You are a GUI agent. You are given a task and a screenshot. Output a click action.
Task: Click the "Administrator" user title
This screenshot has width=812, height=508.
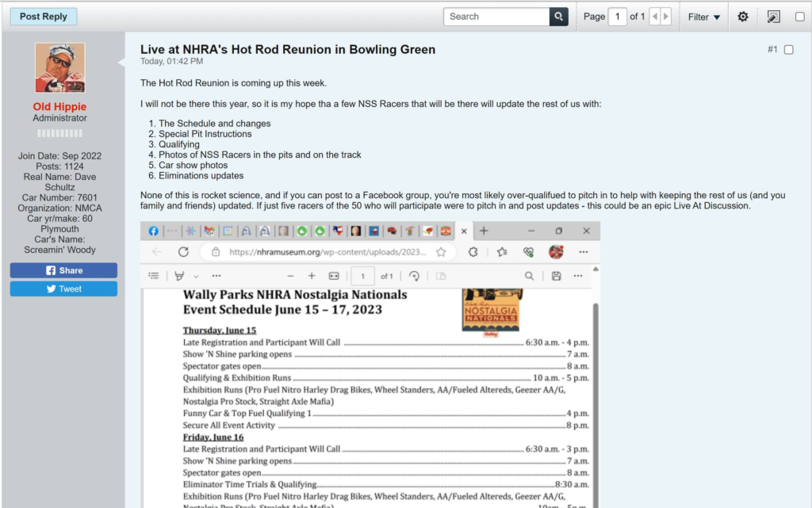click(59, 118)
